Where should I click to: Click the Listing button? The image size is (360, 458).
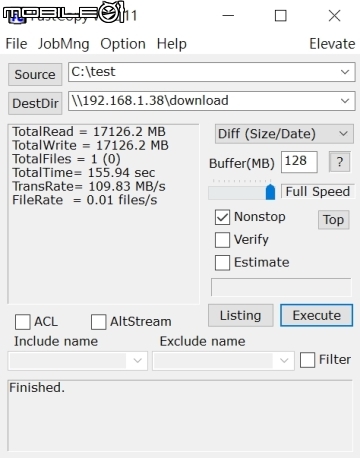pyautogui.click(x=241, y=315)
